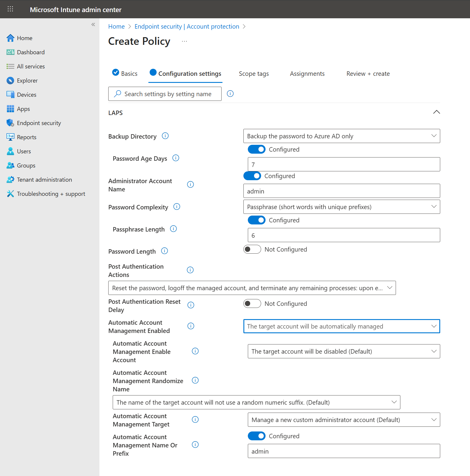Image resolution: width=470 pixels, height=476 pixels.
Task: Click the Dashboard chart icon
Action: (10, 52)
